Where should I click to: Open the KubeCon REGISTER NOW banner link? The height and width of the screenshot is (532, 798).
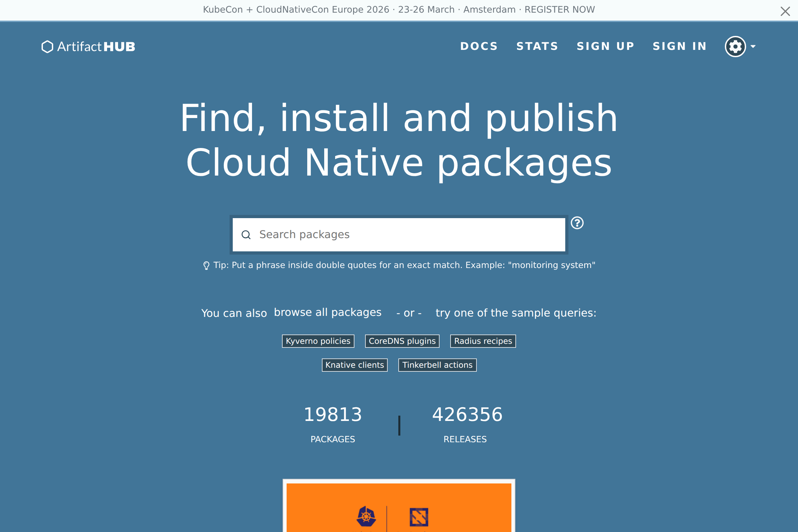tap(560, 10)
